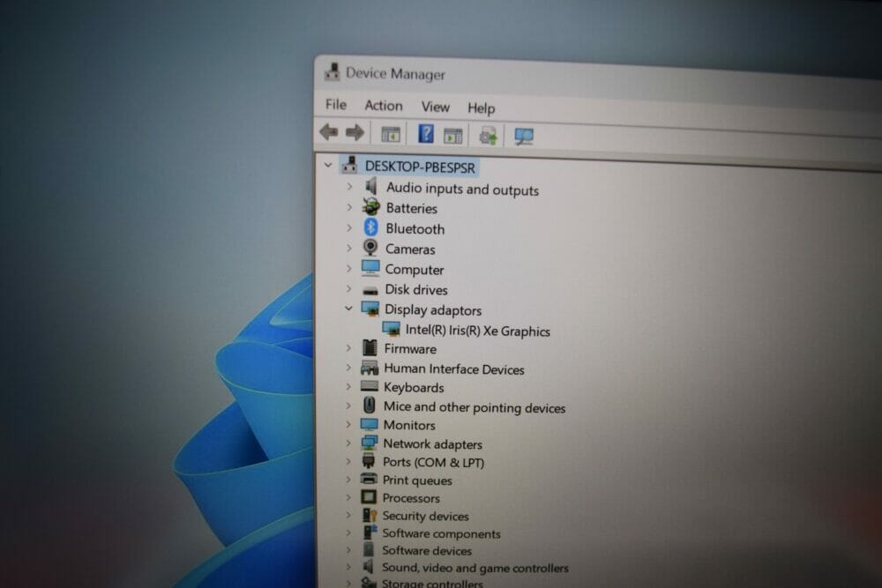882x588 pixels.
Task: Expand the Cameras chevron
Action: (348, 248)
